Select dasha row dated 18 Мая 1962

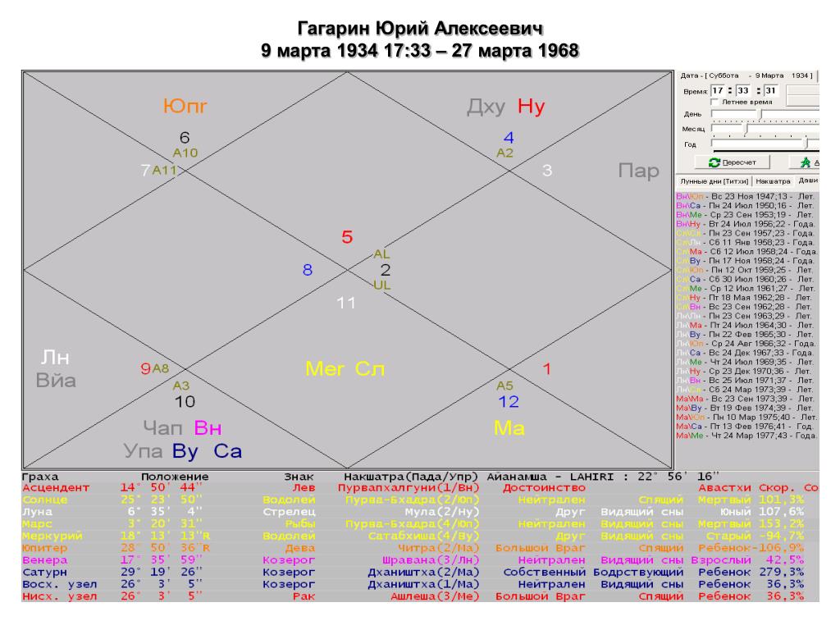[746, 297]
